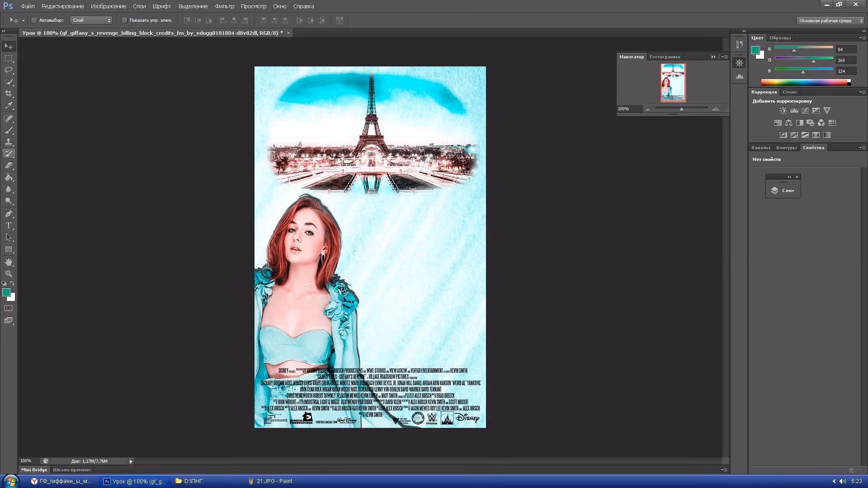The image size is (868, 488).
Task: Open the Слои collapsed panel button
Action: pyautogui.click(x=783, y=190)
